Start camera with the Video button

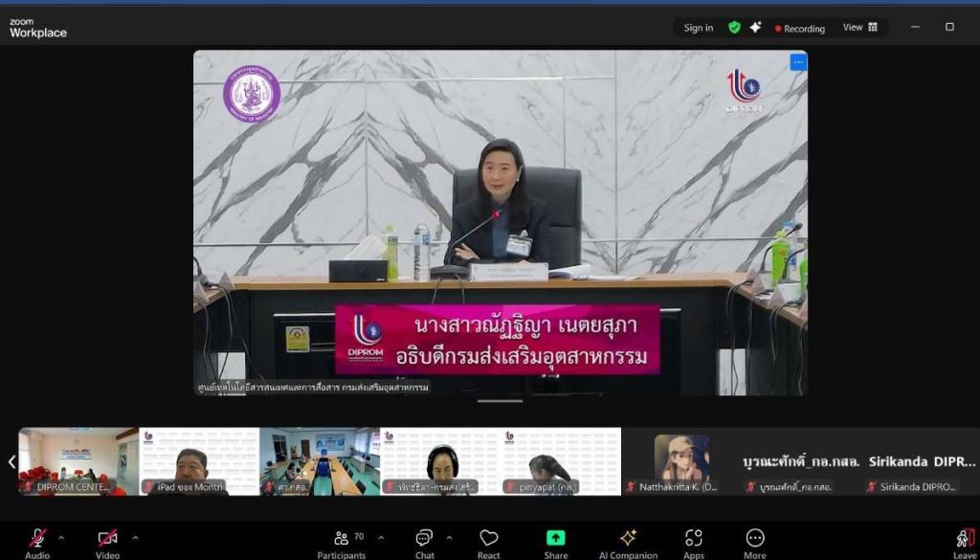(107, 543)
